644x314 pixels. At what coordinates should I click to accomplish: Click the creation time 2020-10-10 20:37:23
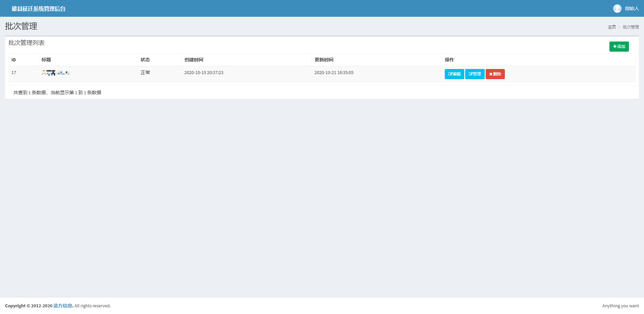[204, 73]
